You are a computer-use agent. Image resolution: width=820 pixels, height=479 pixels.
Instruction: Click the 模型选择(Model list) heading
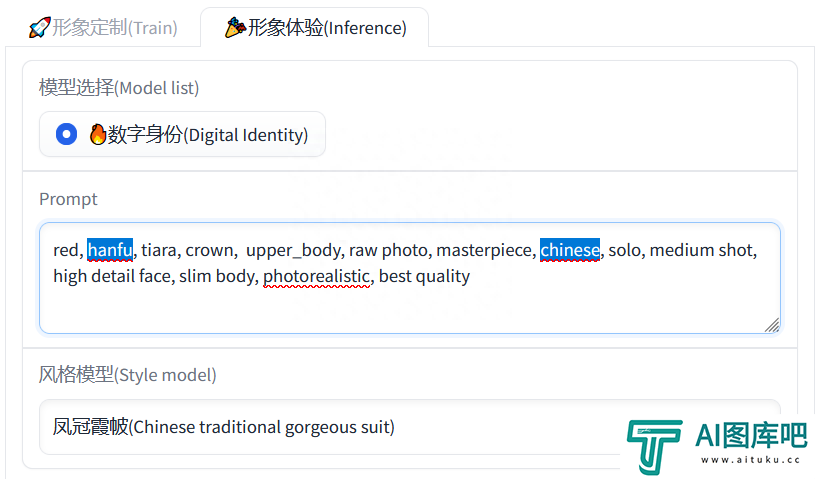(x=119, y=87)
